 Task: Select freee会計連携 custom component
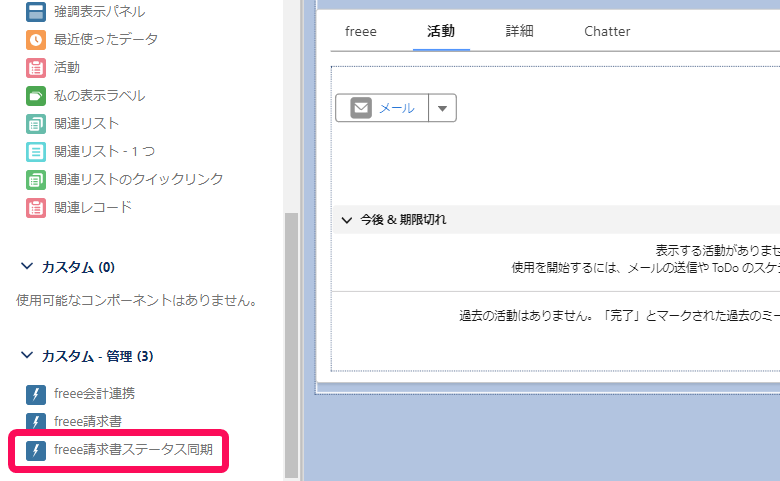95,393
